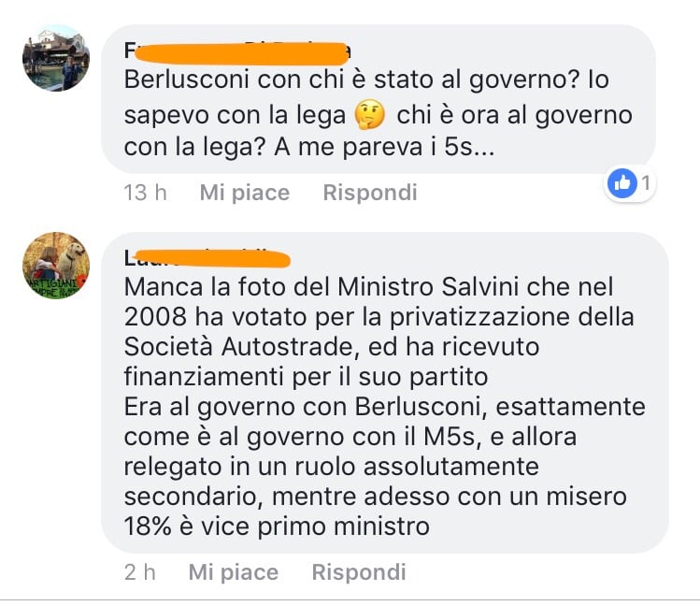Like the comment posted 13 h ago
Viewport: 700px width, 606px height.
tap(245, 193)
